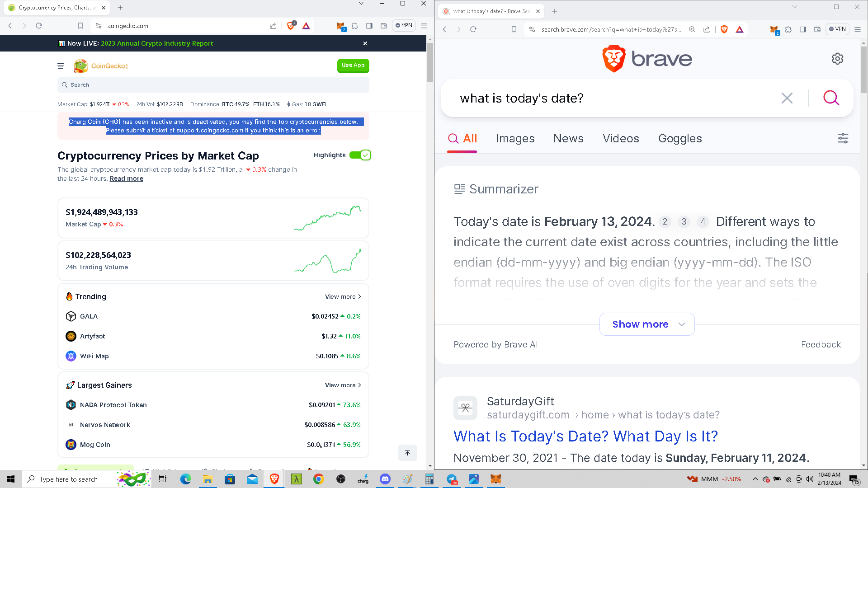Click the Read more link on market cap
The image size is (868, 610).
pyautogui.click(x=126, y=179)
